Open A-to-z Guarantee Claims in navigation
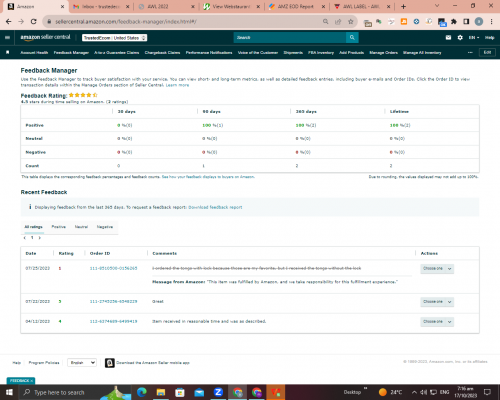Screen dimensions: 500x400 116,53
